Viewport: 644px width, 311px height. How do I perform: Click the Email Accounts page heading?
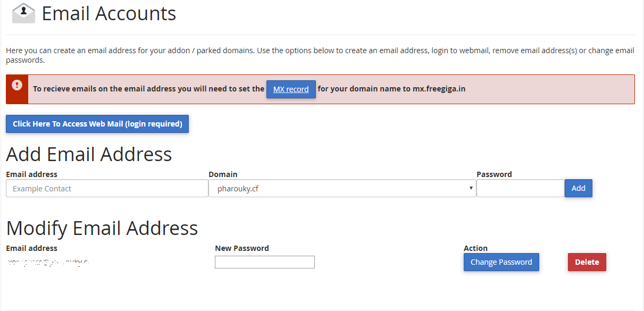pyautogui.click(x=109, y=13)
